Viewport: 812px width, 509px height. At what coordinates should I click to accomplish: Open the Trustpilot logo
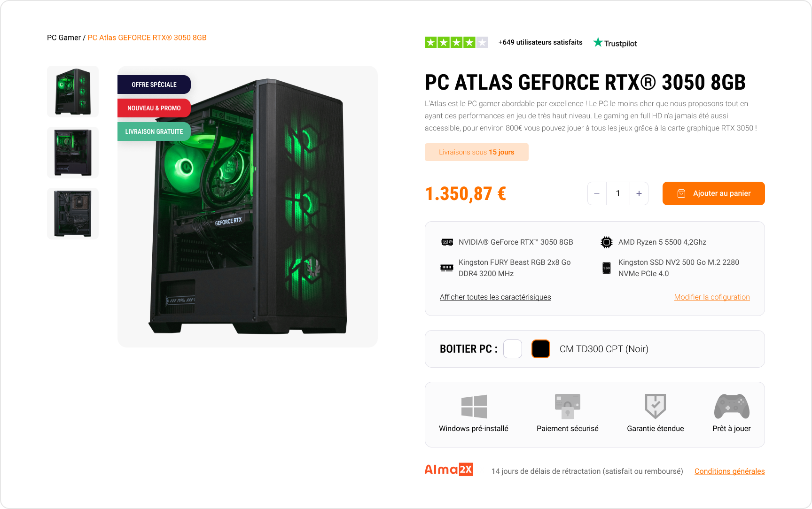click(615, 43)
